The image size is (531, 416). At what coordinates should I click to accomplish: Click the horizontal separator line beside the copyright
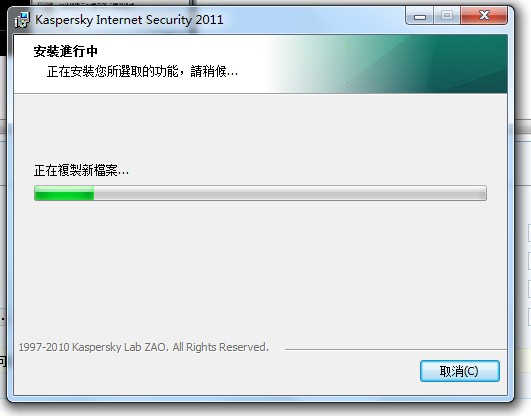click(x=396, y=349)
